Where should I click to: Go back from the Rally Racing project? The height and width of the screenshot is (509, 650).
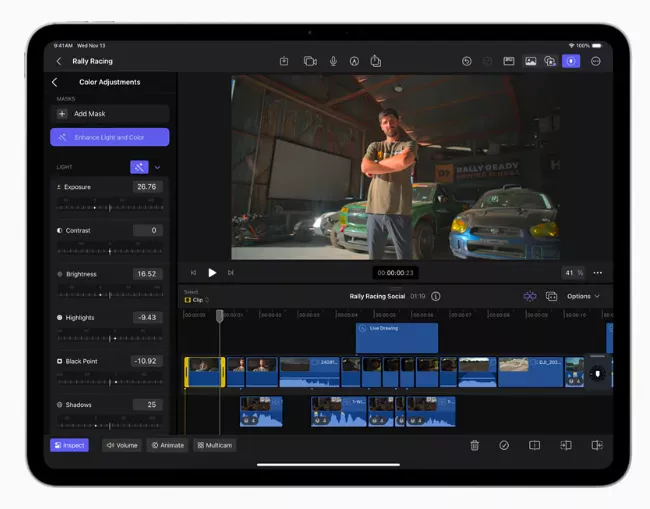58,61
